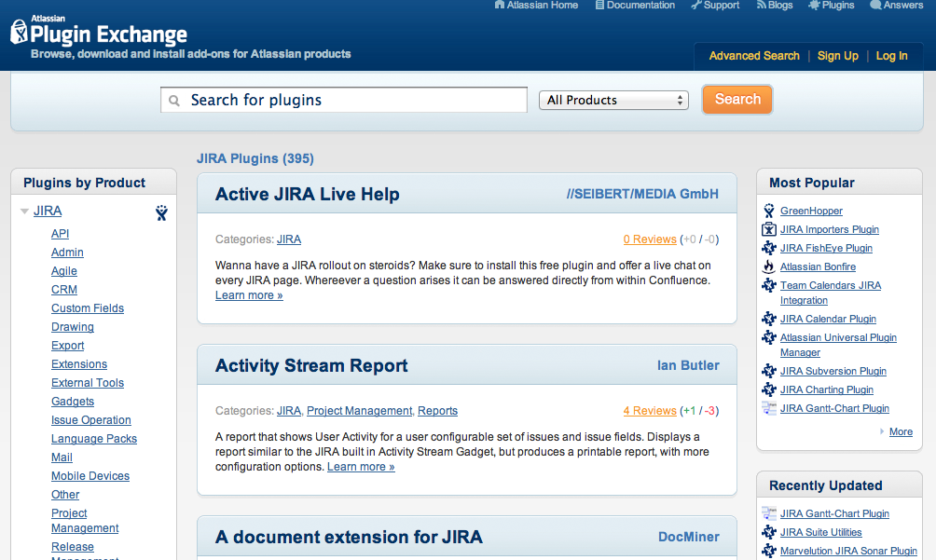
Task: Click the speech bubble icon beside Answers
Action: (875, 5)
